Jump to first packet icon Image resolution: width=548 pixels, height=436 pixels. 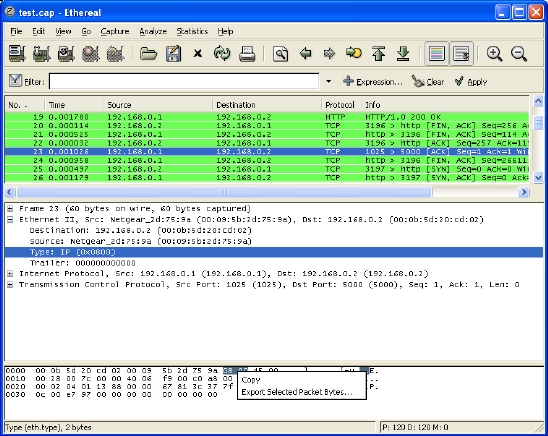378,53
